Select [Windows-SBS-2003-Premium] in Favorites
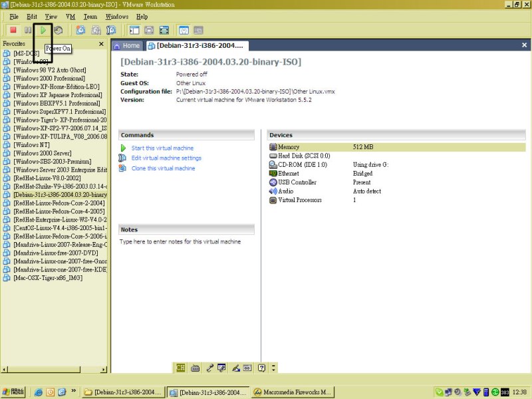Image resolution: width=532 pixels, height=399 pixels. point(53,162)
